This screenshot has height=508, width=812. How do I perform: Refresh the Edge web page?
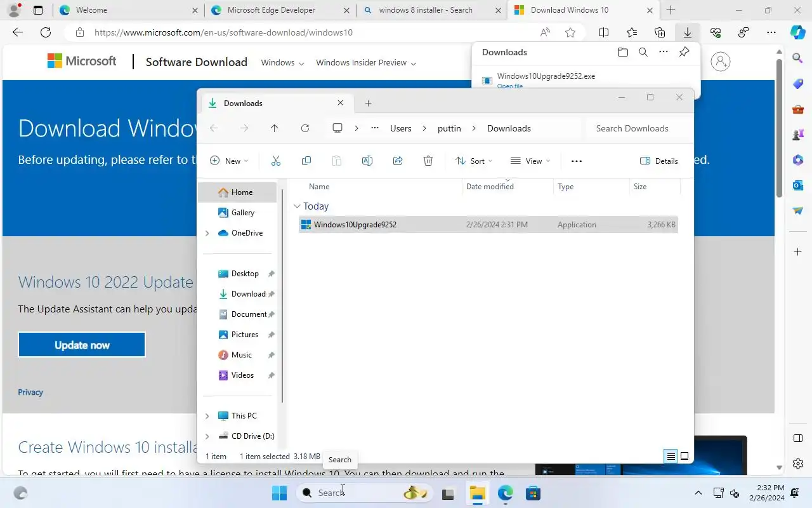(46, 32)
